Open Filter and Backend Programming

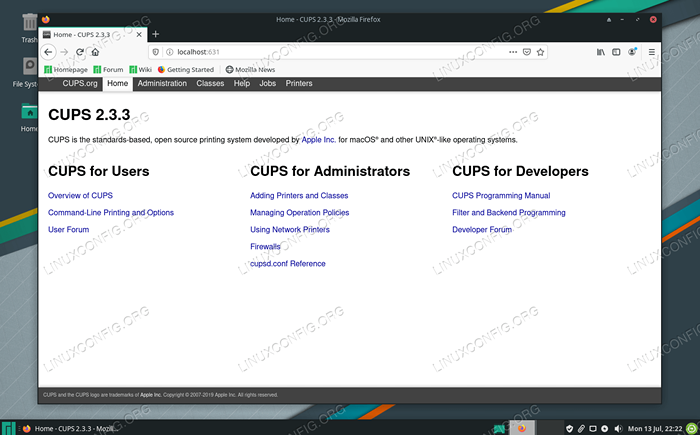click(x=508, y=213)
